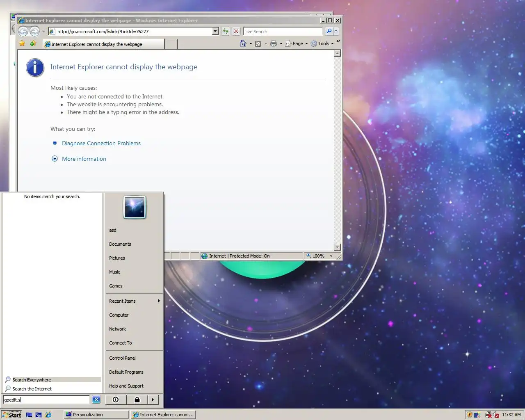This screenshot has height=420, width=525.
Task: Select the 'Internet Explorer cannot display' tab
Action: coord(103,44)
